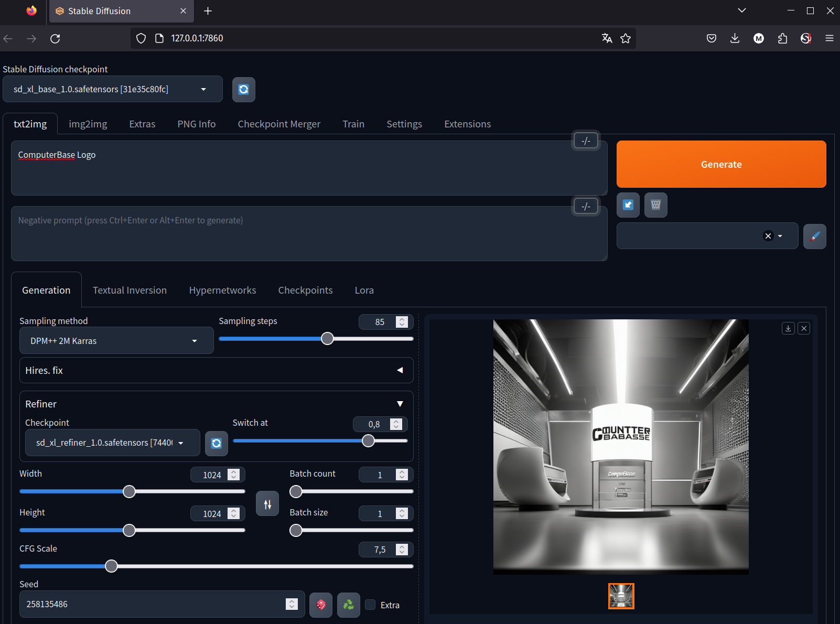
Task: Bookmark this page with the star icon
Action: pyautogui.click(x=626, y=38)
